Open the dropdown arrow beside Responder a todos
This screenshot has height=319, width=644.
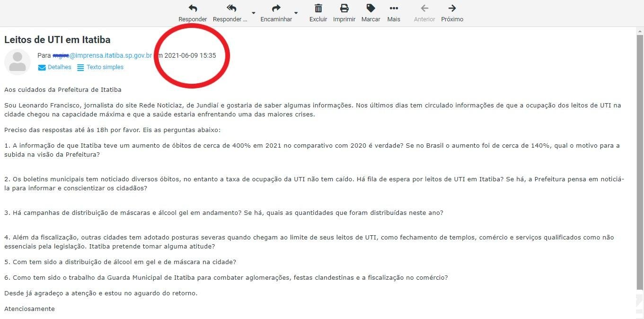[x=253, y=13]
